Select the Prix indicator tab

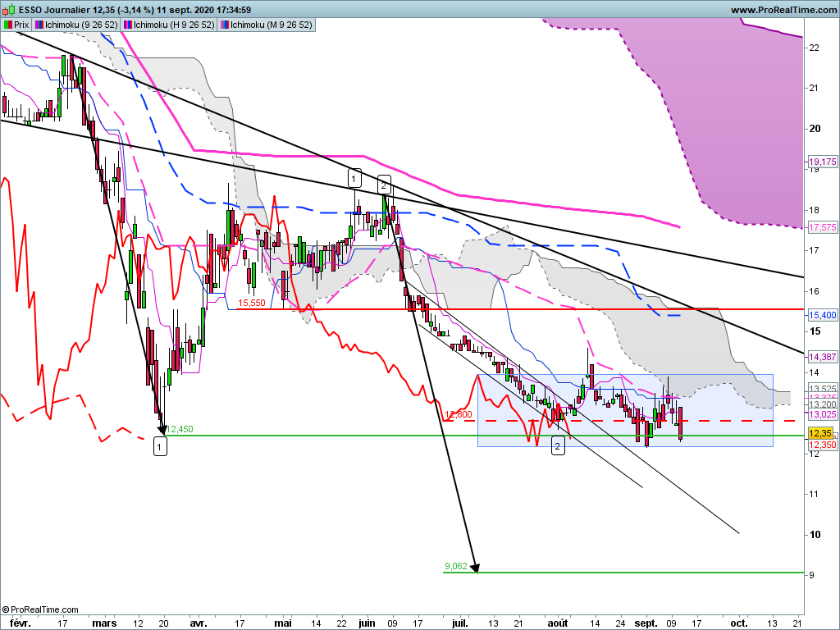pyautogui.click(x=16, y=25)
